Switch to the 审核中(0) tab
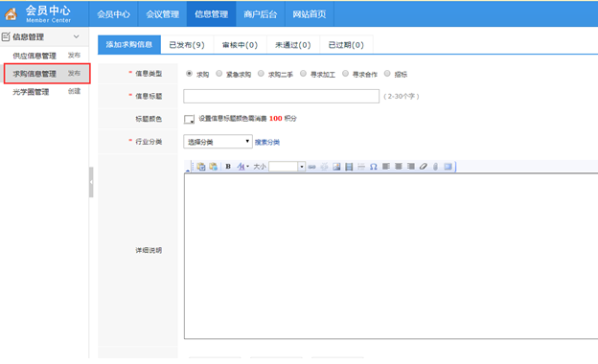The height and width of the screenshot is (364, 598). [x=240, y=45]
